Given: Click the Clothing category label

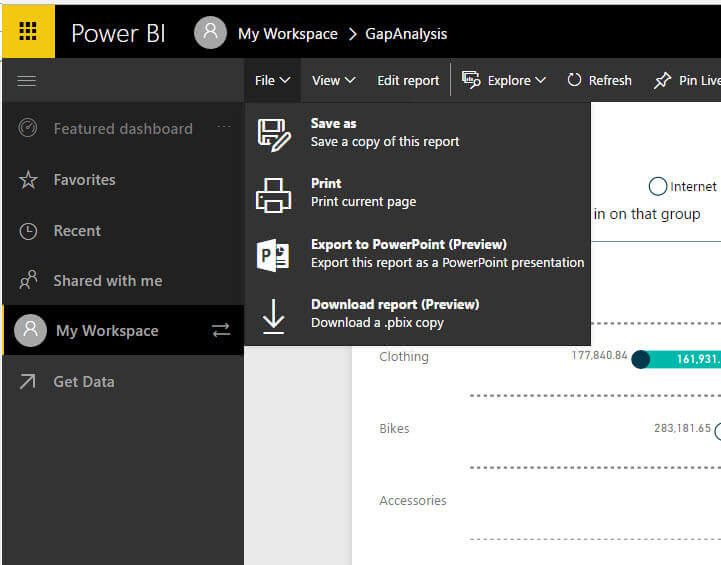Looking at the screenshot, I should pyautogui.click(x=404, y=357).
